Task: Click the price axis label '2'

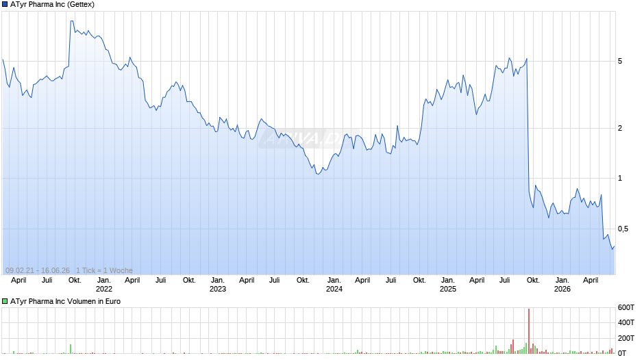Action: coord(620,128)
